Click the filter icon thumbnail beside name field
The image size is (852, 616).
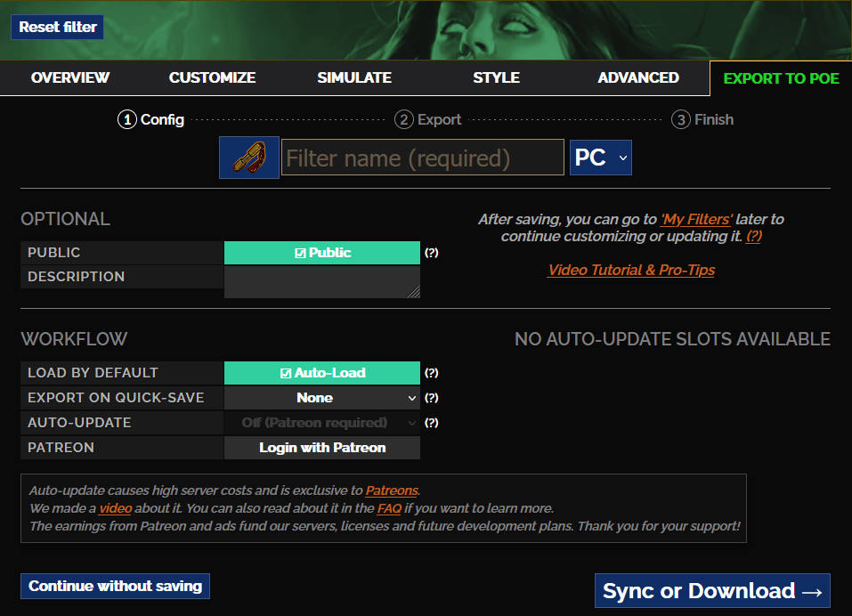pyautogui.click(x=248, y=157)
